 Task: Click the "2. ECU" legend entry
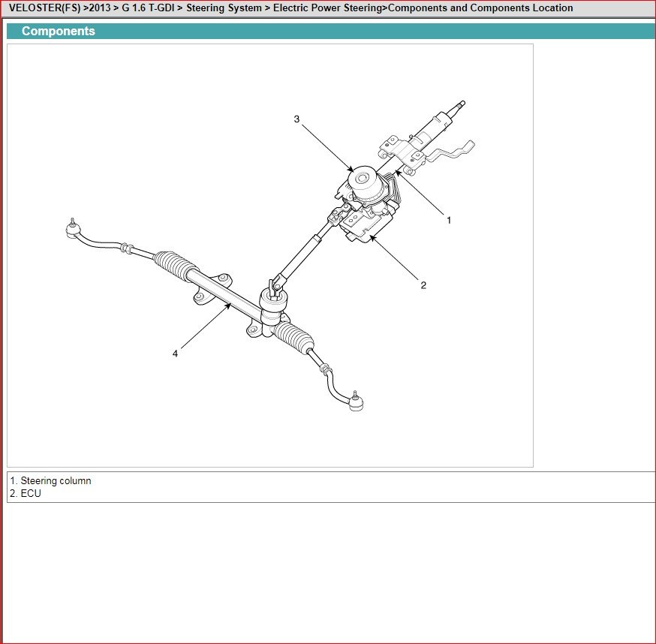point(26,493)
